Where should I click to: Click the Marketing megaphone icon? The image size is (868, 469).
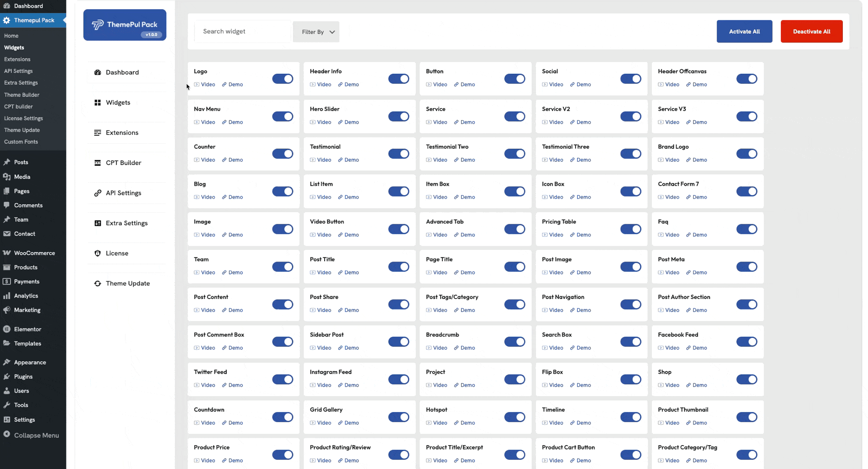point(7,310)
